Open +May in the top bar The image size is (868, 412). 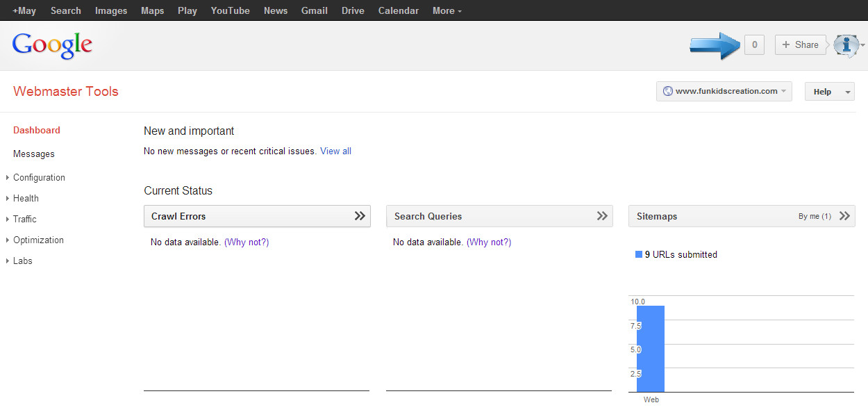click(24, 10)
